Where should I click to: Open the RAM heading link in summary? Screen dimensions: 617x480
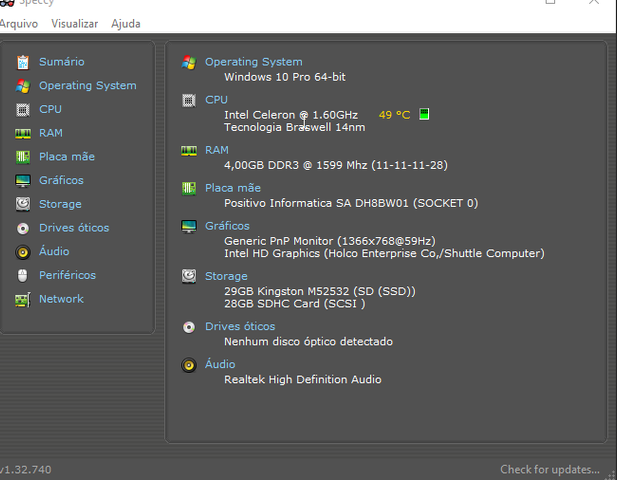[217, 150]
